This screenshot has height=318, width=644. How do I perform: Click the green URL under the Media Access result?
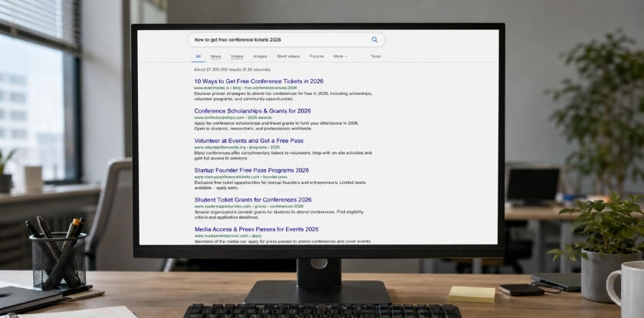228,236
